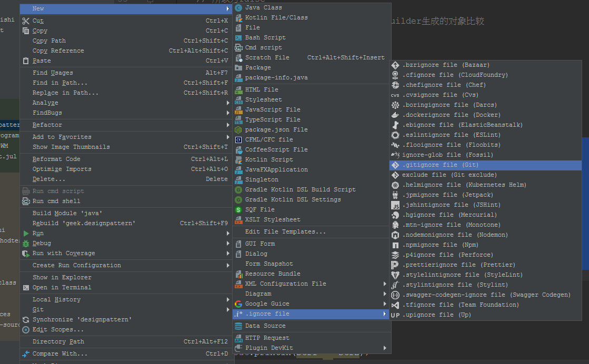The width and height of the screenshot is (589, 364).
Task: Click the HTML File icon
Action: pos(238,90)
